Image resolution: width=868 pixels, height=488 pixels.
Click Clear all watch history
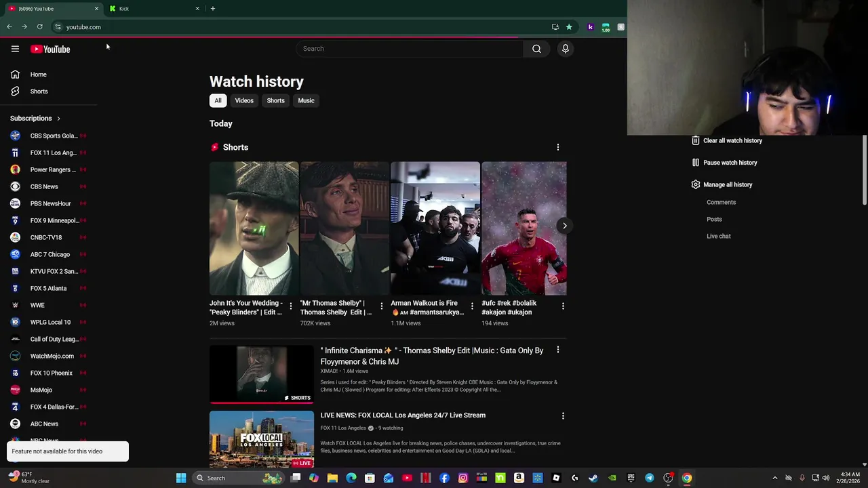[732, 140]
